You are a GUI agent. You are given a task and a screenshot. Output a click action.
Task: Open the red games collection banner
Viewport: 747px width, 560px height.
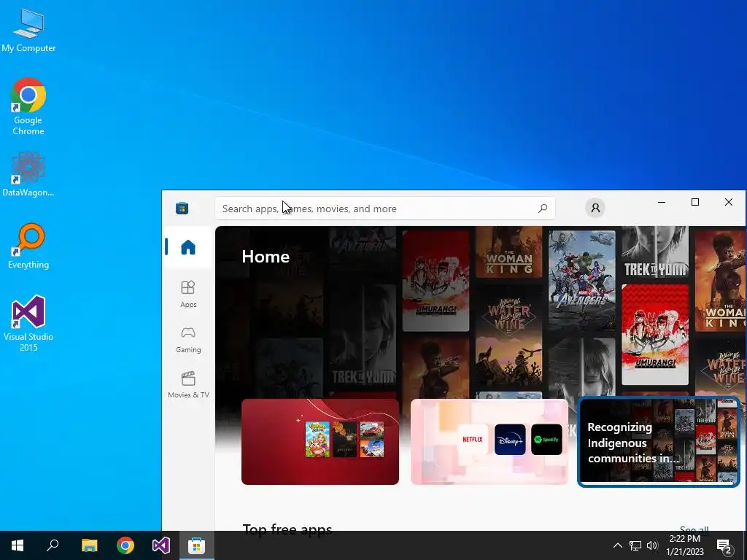[320, 441]
